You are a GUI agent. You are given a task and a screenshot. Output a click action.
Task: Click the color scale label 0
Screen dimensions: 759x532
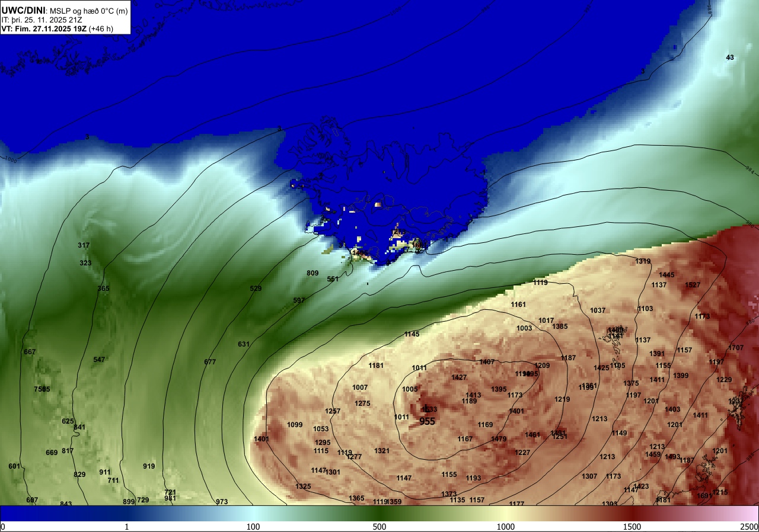click(3, 527)
